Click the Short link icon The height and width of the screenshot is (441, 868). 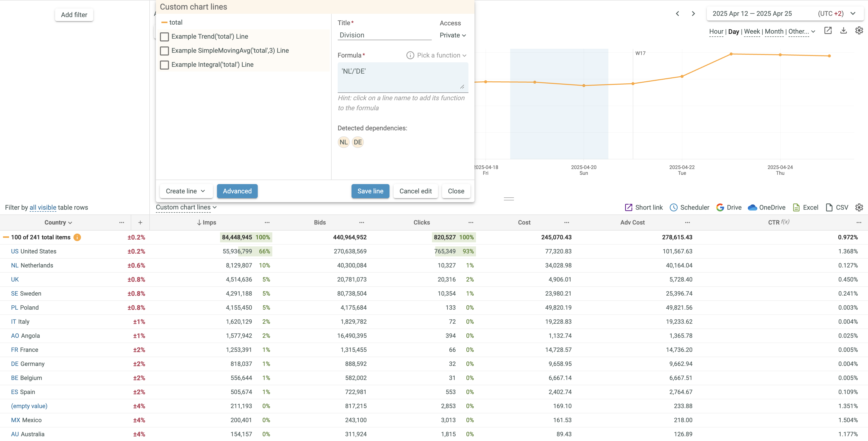pyautogui.click(x=628, y=207)
